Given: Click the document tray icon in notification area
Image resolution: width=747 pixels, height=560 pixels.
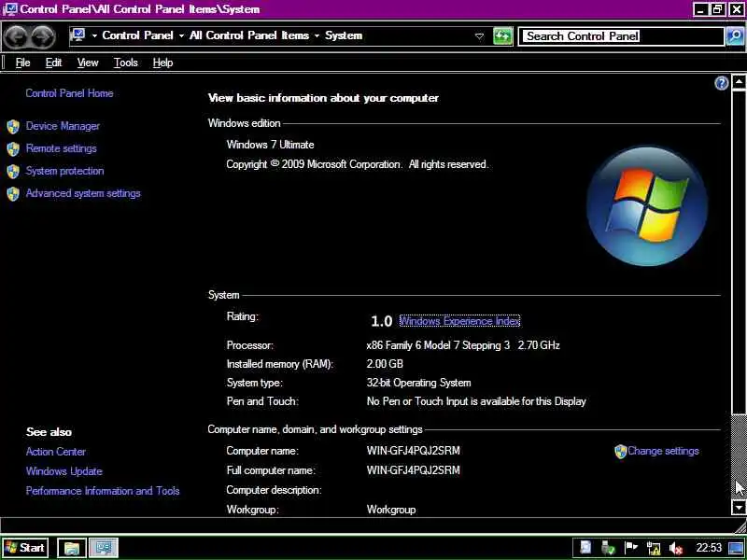Looking at the screenshot, I should (586, 548).
